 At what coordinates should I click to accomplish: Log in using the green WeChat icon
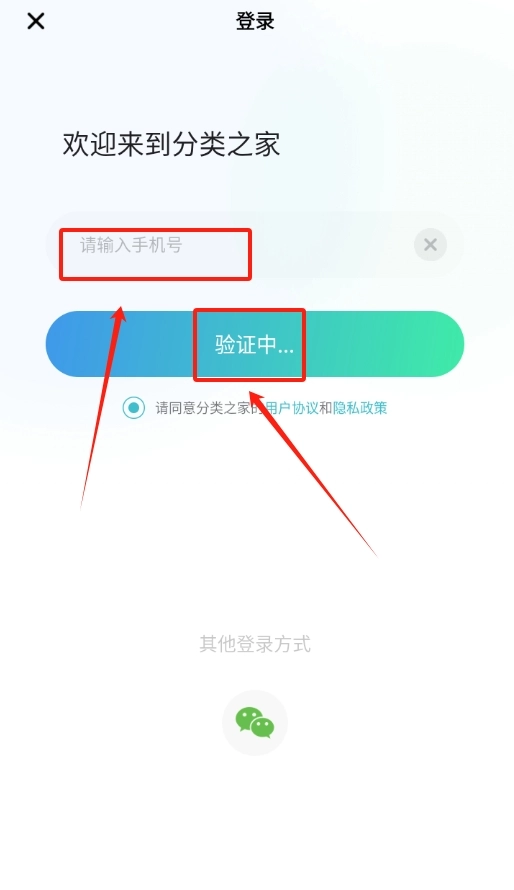pos(255,723)
